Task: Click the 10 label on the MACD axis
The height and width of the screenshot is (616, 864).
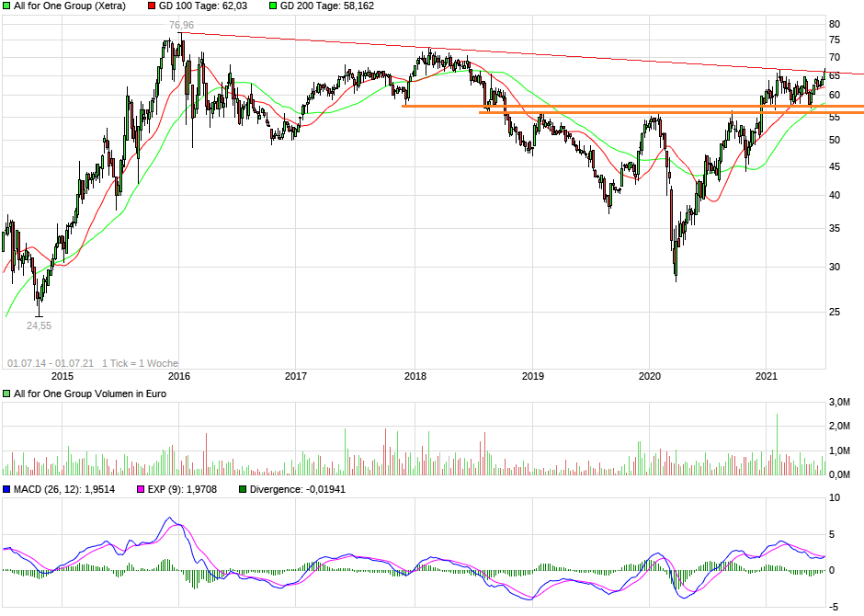Action: 835,498
